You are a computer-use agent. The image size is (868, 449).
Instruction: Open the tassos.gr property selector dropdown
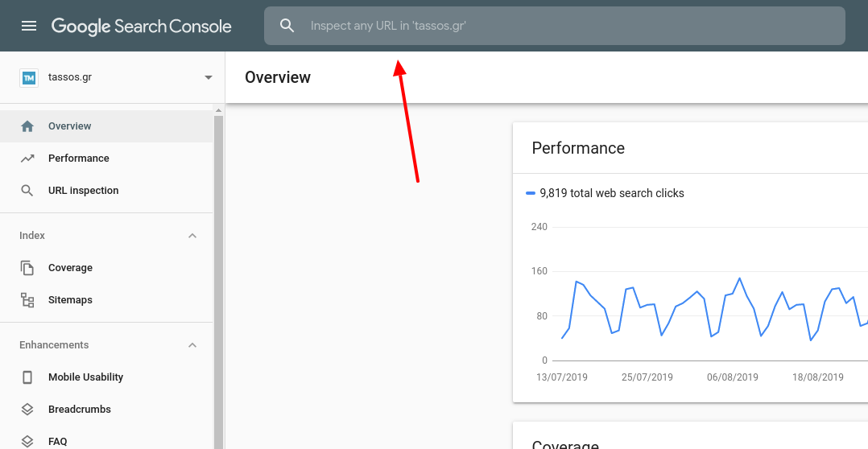coord(209,77)
